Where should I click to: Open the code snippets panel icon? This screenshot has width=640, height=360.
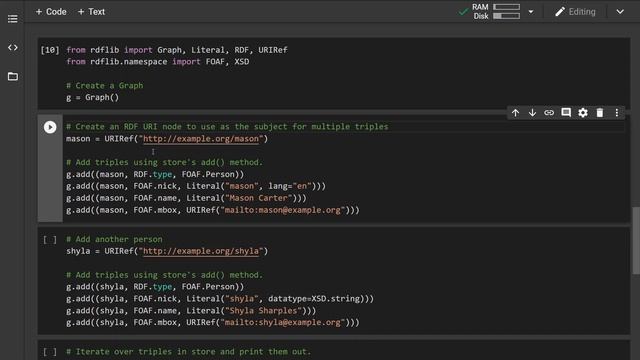(x=13, y=48)
